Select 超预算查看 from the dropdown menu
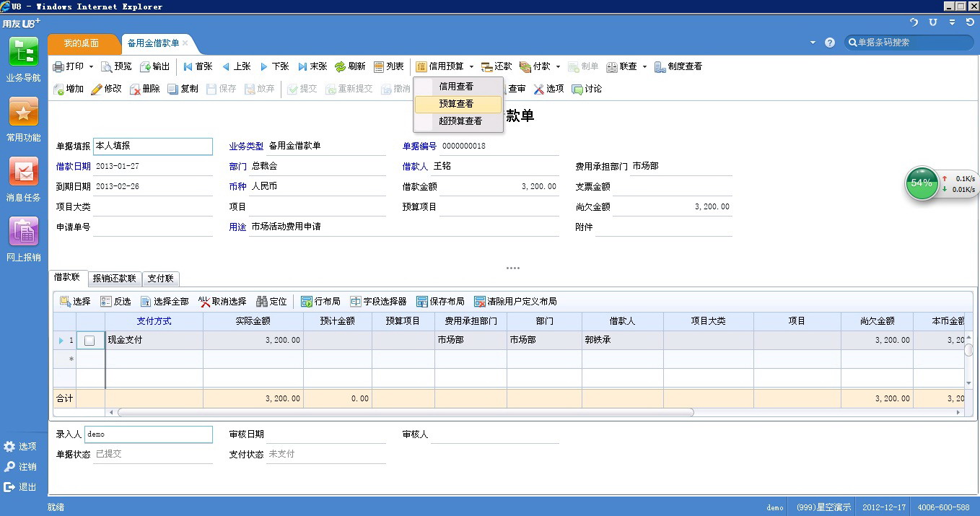This screenshot has width=980, height=516. (x=458, y=121)
